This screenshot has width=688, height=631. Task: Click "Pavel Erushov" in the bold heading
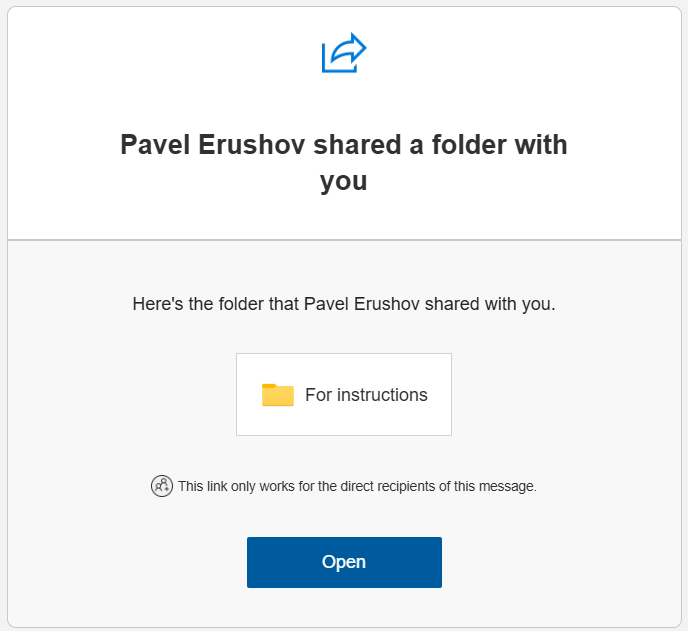pyautogui.click(x=213, y=145)
